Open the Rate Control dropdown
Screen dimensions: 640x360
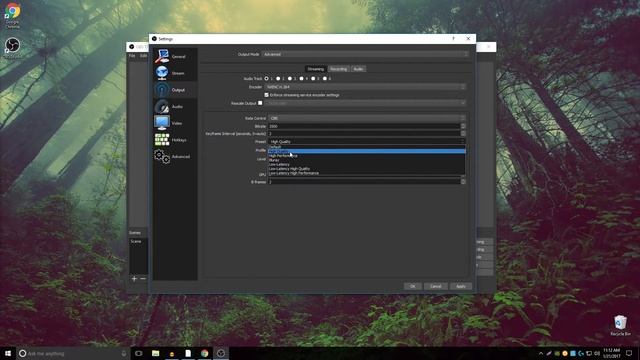[367, 118]
